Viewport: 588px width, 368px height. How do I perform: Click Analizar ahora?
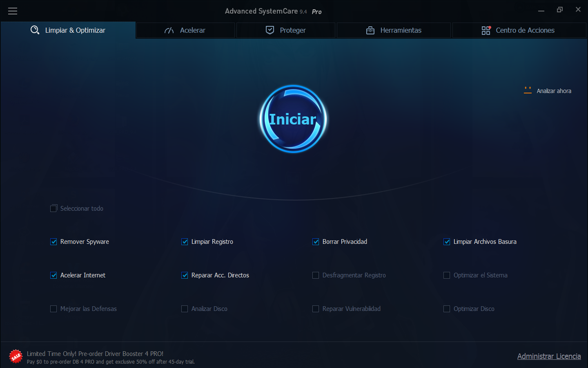click(x=554, y=91)
